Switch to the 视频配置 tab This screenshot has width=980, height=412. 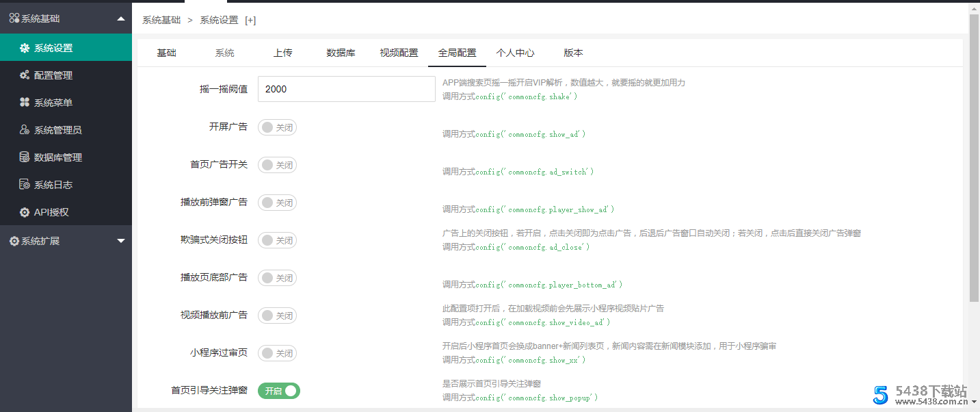399,52
